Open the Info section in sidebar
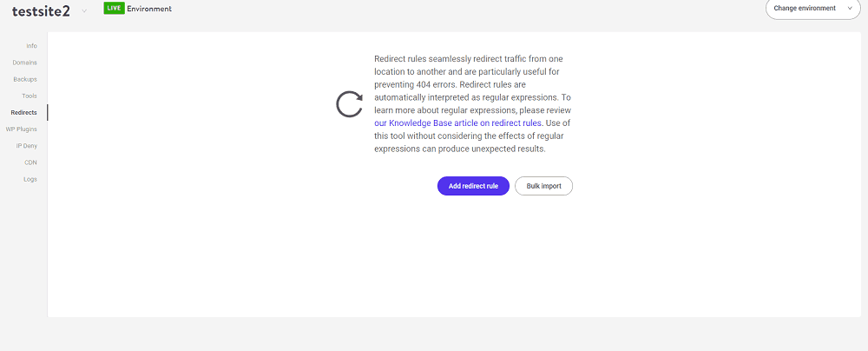Viewport: 868px width, 351px height. pos(31,46)
